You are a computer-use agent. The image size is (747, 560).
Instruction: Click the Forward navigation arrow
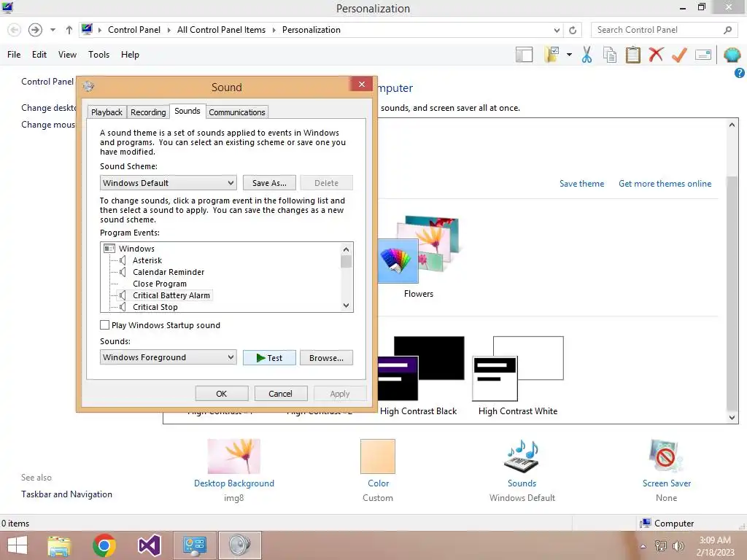[x=35, y=30]
